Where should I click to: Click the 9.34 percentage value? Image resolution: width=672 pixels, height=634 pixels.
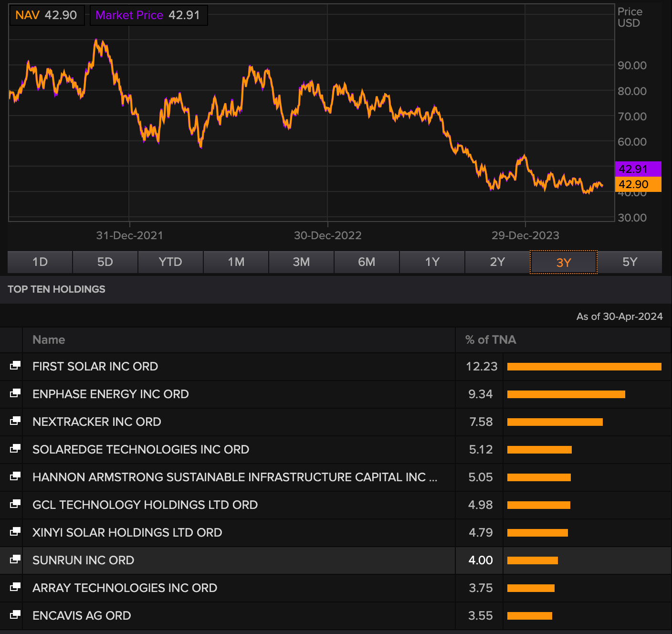[x=481, y=394]
